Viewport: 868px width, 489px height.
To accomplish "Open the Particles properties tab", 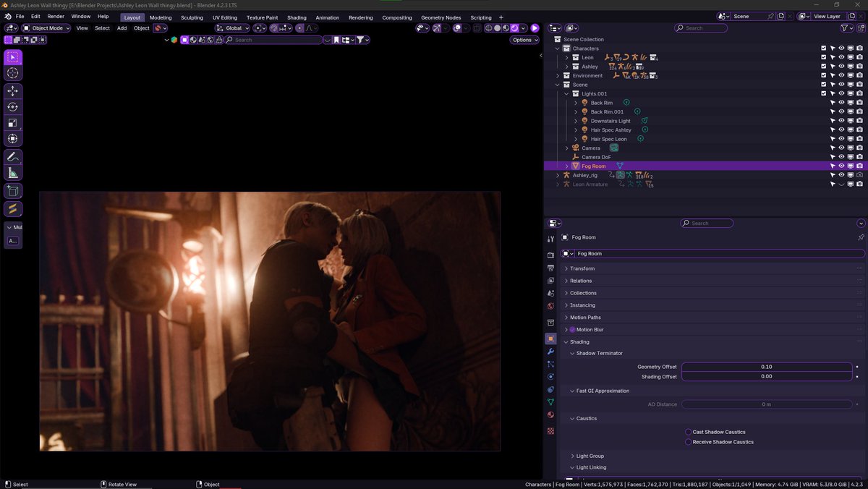I will [x=550, y=364].
